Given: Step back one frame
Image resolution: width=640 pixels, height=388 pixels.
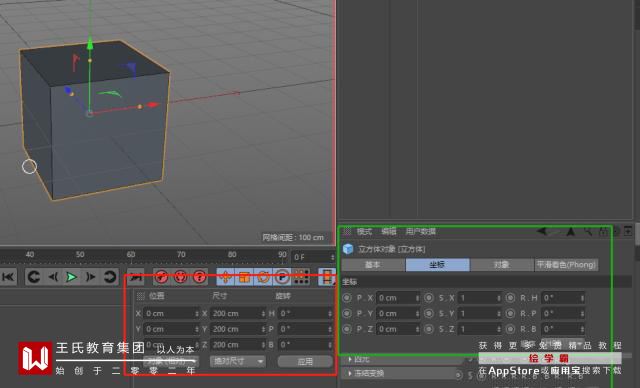Looking at the screenshot, I should pyautogui.click(x=53, y=277).
